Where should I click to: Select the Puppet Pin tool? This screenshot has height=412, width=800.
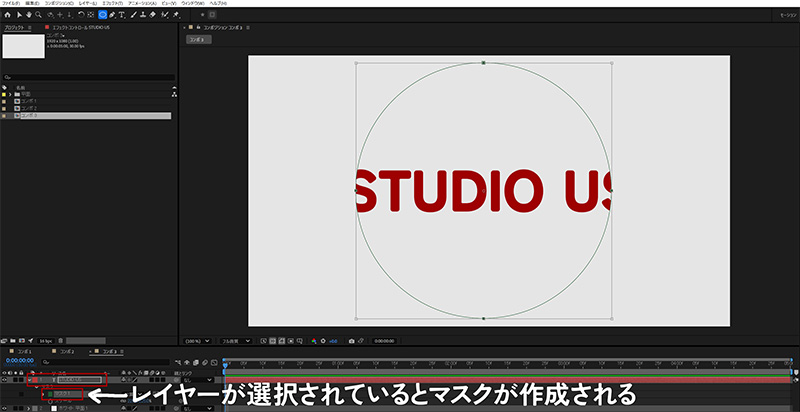click(x=176, y=15)
